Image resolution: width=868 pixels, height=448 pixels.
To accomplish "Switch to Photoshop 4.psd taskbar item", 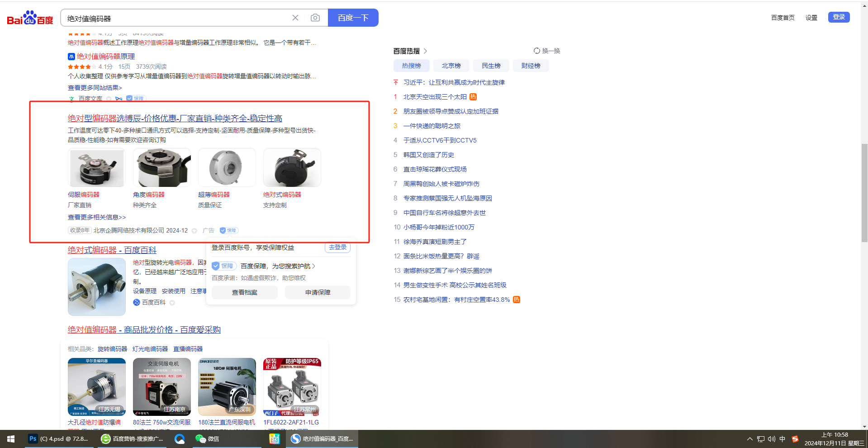I will point(59,439).
